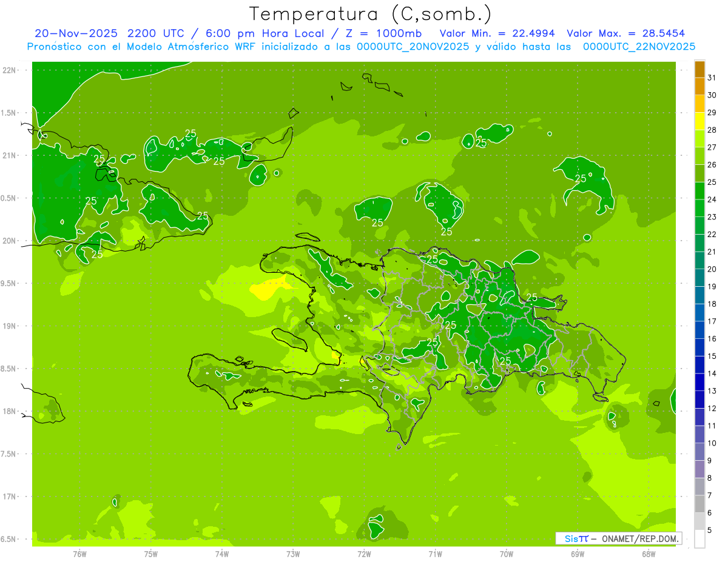This screenshot has width=728, height=562.
Task: Click the "26" value on the color scale
Action: point(712,164)
